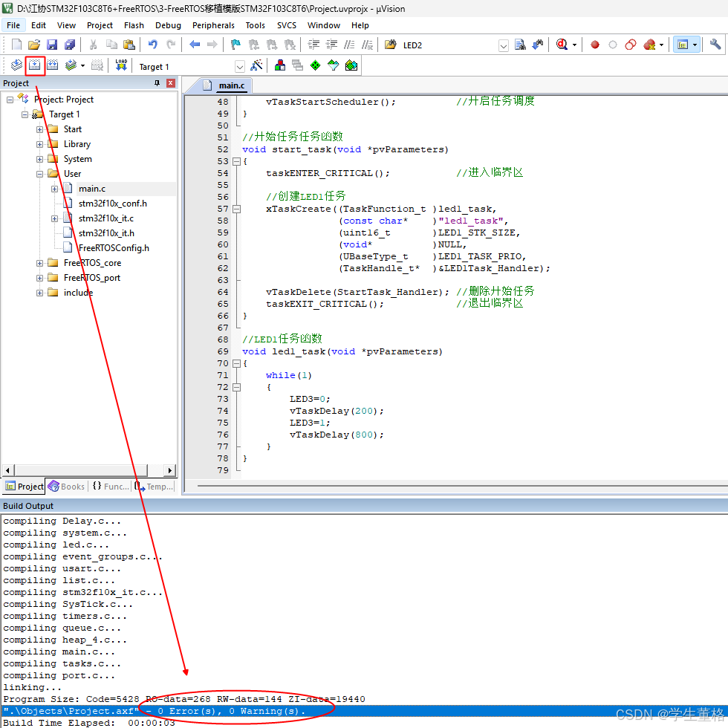Click the Navigate Backwards arrow
Viewport: 728px width, 728px height.
[195, 45]
